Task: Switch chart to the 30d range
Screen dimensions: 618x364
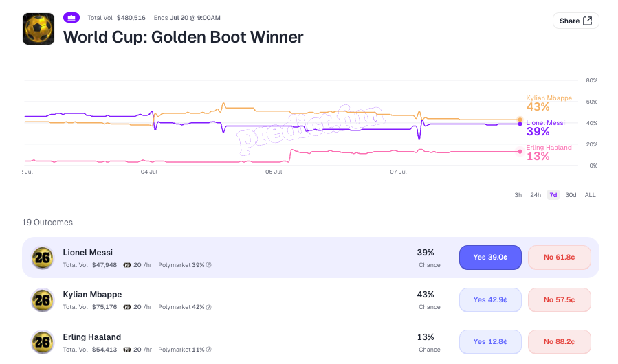Action: pos(571,195)
